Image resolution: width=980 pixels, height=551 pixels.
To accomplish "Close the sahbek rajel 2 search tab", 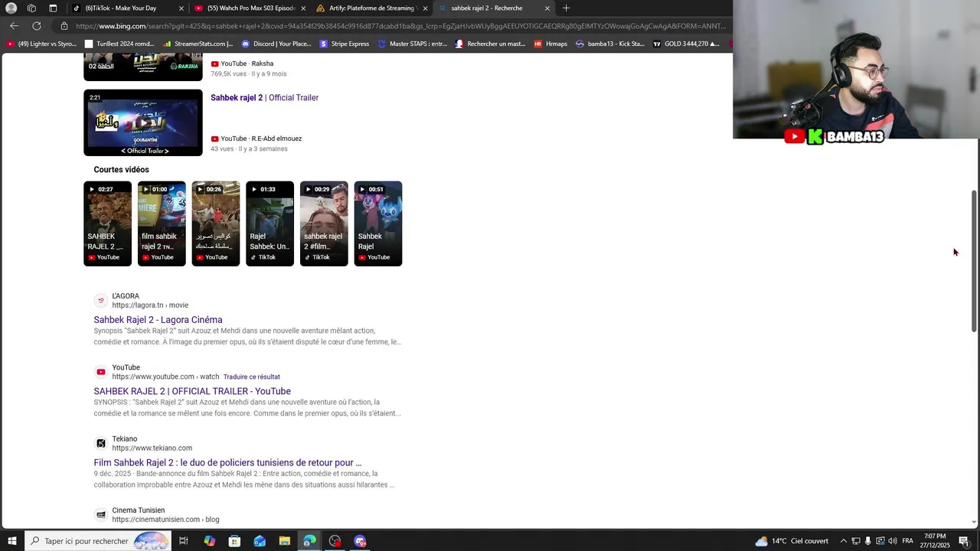I will (547, 8).
